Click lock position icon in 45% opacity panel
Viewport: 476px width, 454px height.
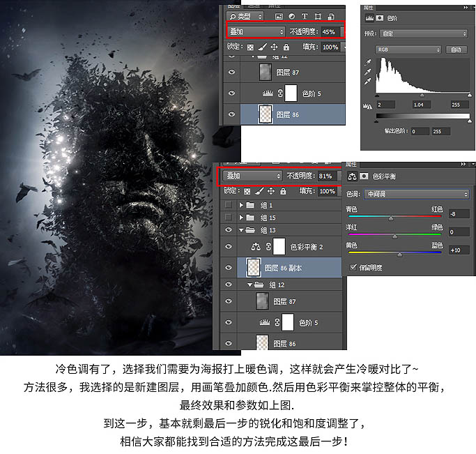click(274, 47)
